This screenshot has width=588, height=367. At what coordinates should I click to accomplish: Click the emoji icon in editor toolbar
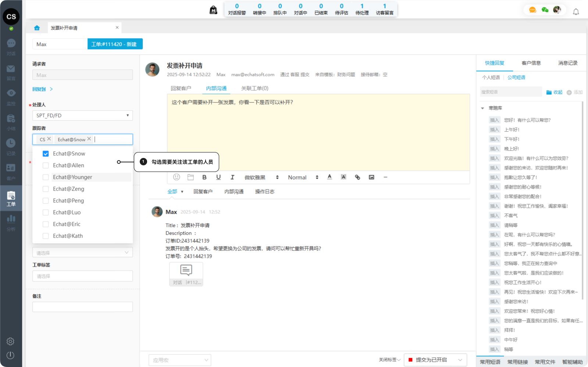point(177,177)
